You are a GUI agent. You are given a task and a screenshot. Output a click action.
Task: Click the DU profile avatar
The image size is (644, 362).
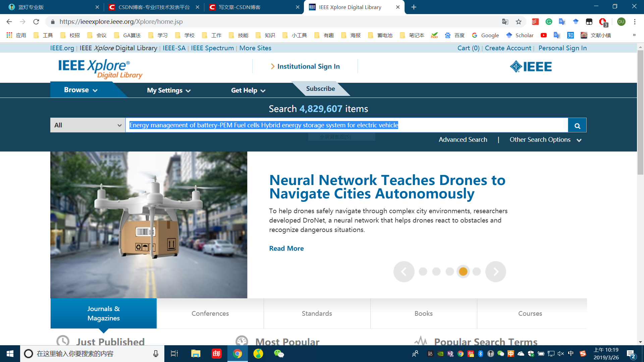click(621, 22)
